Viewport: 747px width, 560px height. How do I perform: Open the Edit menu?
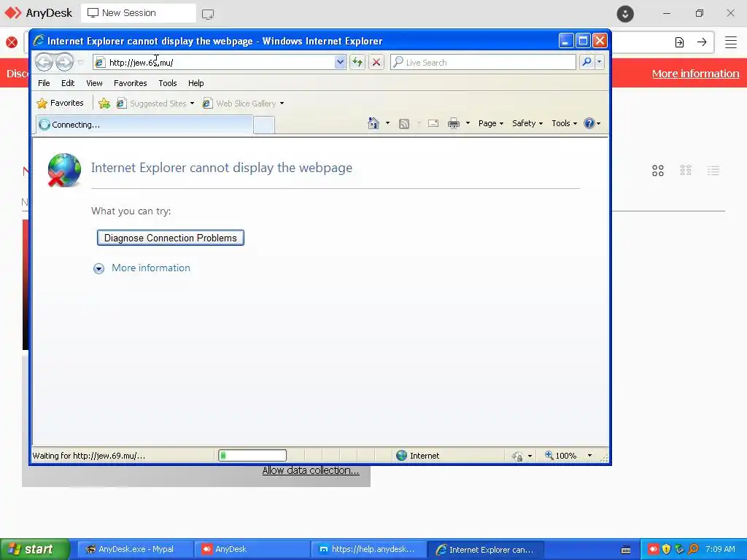tap(68, 83)
